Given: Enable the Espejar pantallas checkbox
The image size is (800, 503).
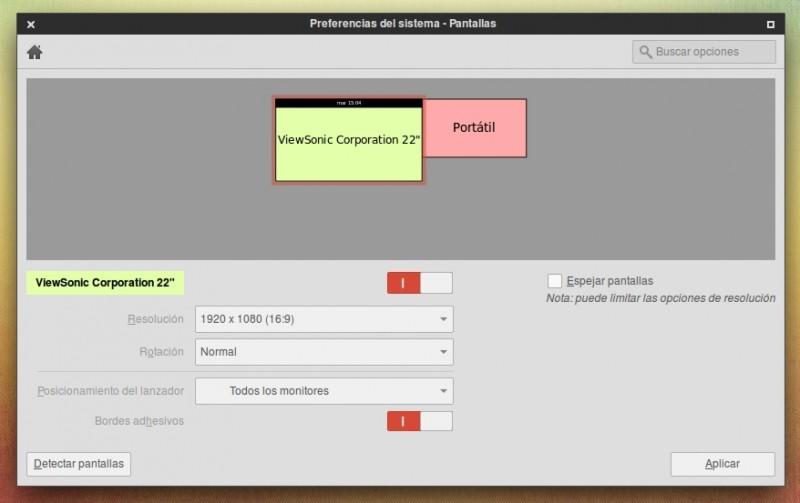Looking at the screenshot, I should pyautogui.click(x=555, y=281).
